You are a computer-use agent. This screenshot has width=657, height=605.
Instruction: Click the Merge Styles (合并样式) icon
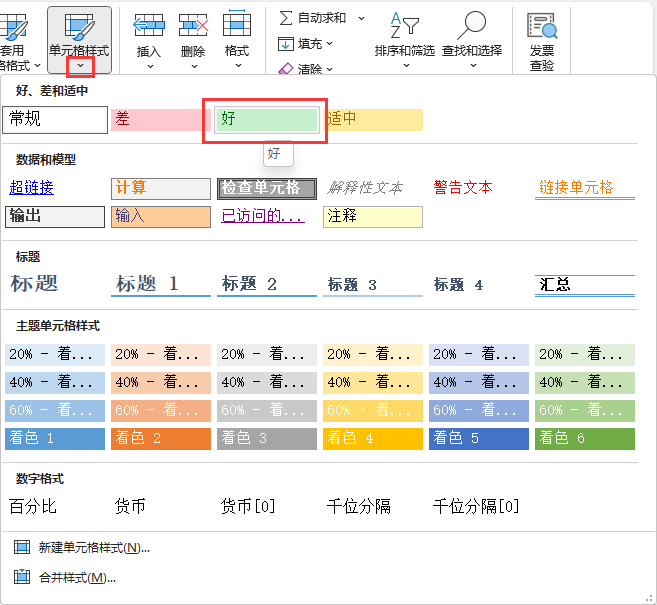(22, 577)
